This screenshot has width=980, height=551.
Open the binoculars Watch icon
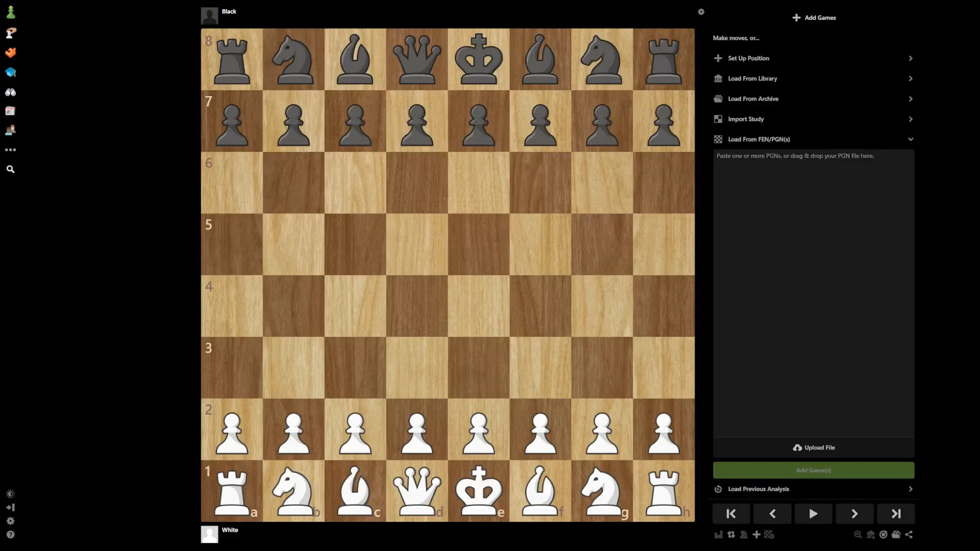click(x=10, y=92)
